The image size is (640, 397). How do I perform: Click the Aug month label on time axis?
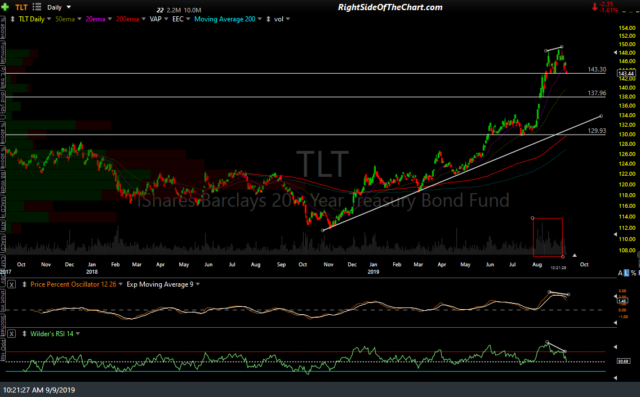click(x=537, y=265)
